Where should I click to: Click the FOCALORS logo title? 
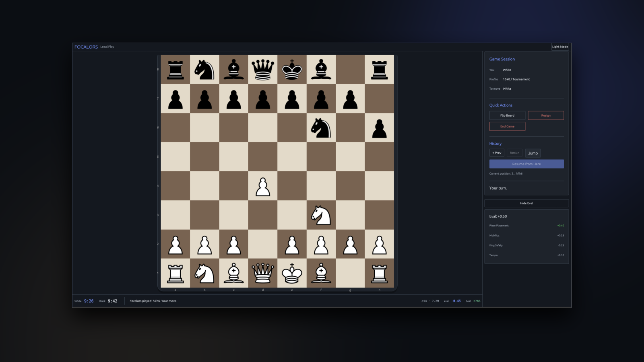coord(86,47)
